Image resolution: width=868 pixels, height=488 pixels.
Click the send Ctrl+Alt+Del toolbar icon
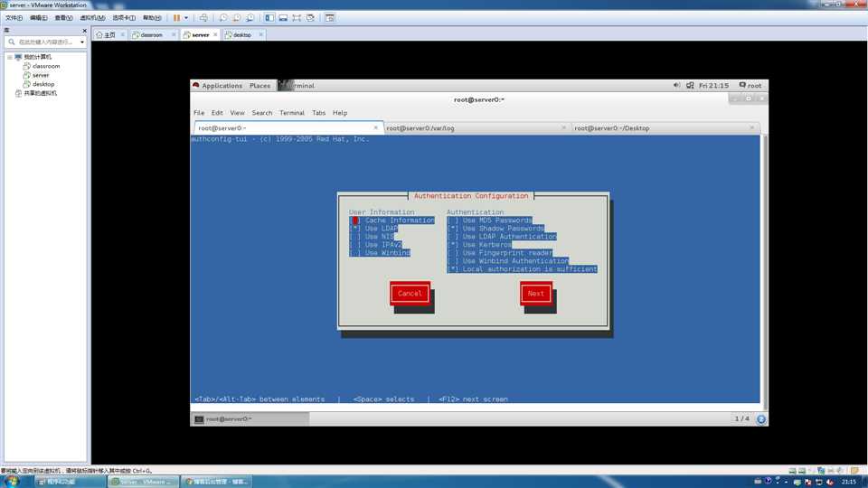click(x=203, y=18)
